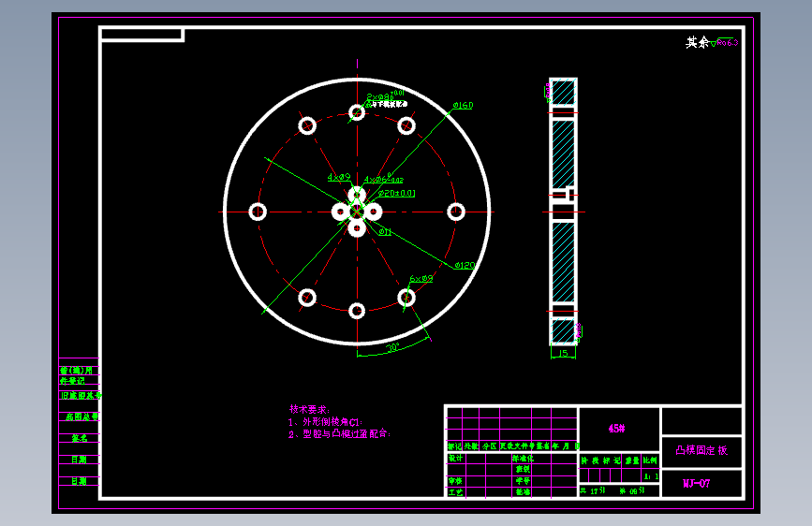
Task: Click the leftmost hole on the bolt circle
Action: tap(258, 212)
